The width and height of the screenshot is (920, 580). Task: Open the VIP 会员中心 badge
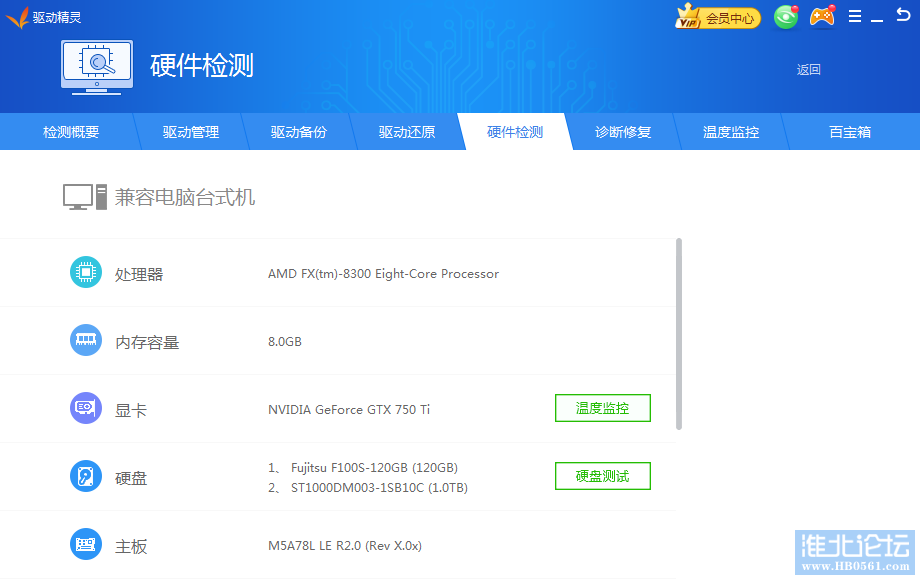click(x=718, y=18)
